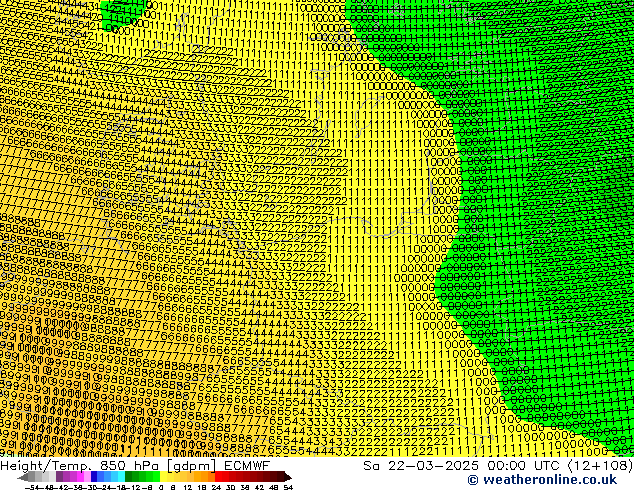The height and width of the screenshot is (490, 634).
Task: Click the '54' label at the legend's right end
Action: point(288,487)
